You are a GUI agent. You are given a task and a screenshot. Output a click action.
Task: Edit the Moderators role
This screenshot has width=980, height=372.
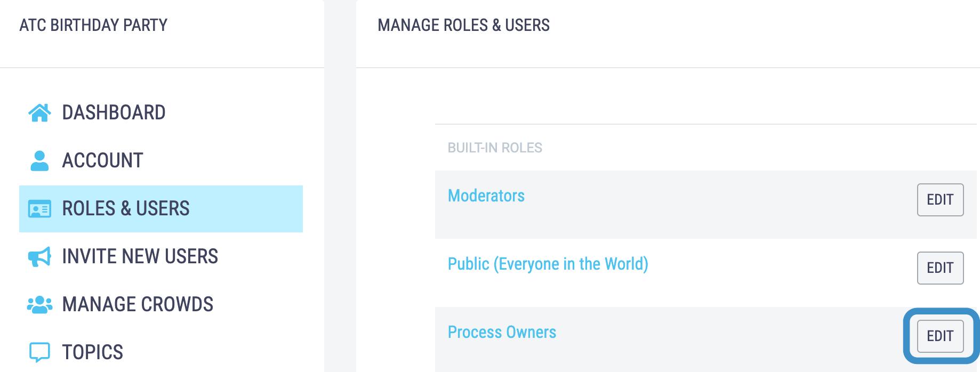pyautogui.click(x=940, y=200)
